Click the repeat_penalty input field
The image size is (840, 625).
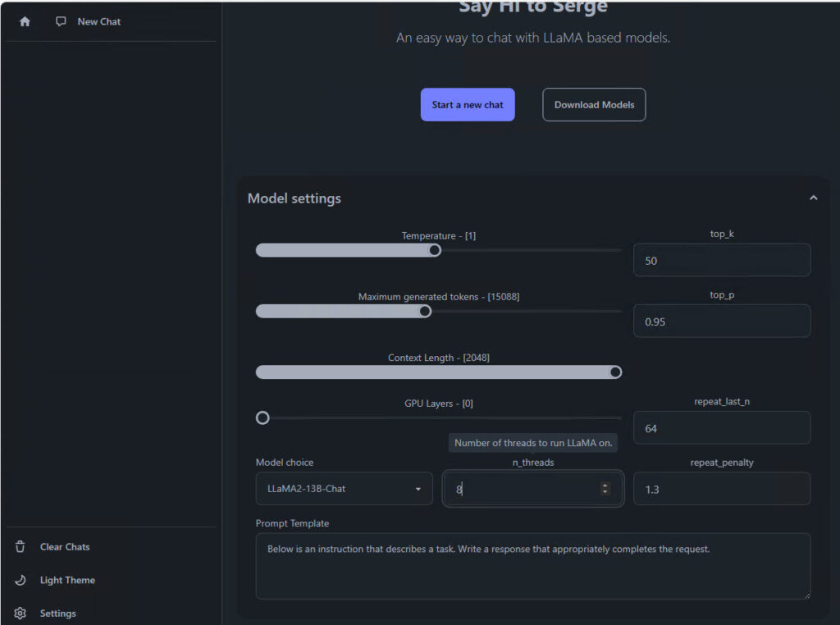coord(722,488)
